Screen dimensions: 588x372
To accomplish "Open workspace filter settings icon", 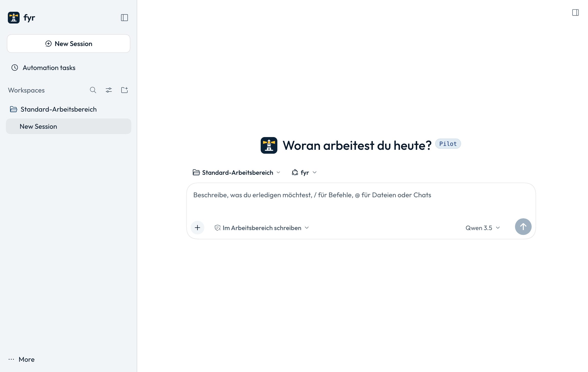I will click(109, 90).
